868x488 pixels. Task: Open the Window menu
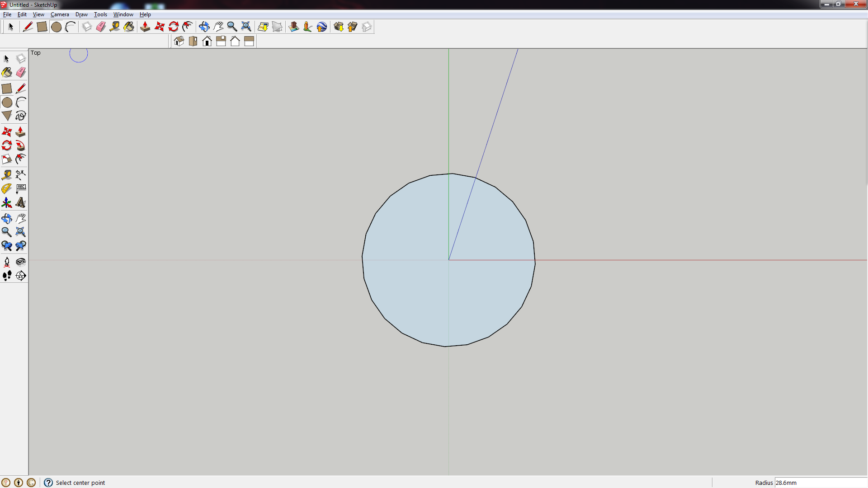pyautogui.click(x=123, y=14)
